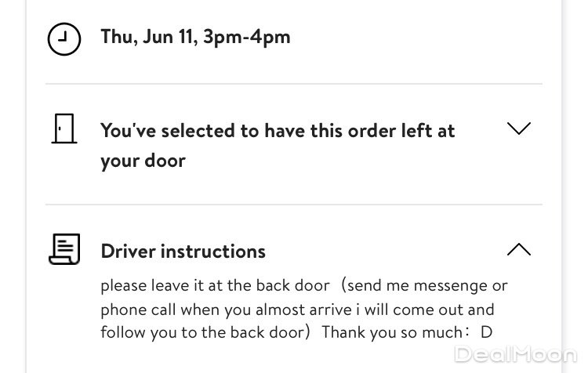Click the clock icon beside the delivery time
The width and height of the screenshot is (588, 373).
pyautogui.click(x=64, y=38)
